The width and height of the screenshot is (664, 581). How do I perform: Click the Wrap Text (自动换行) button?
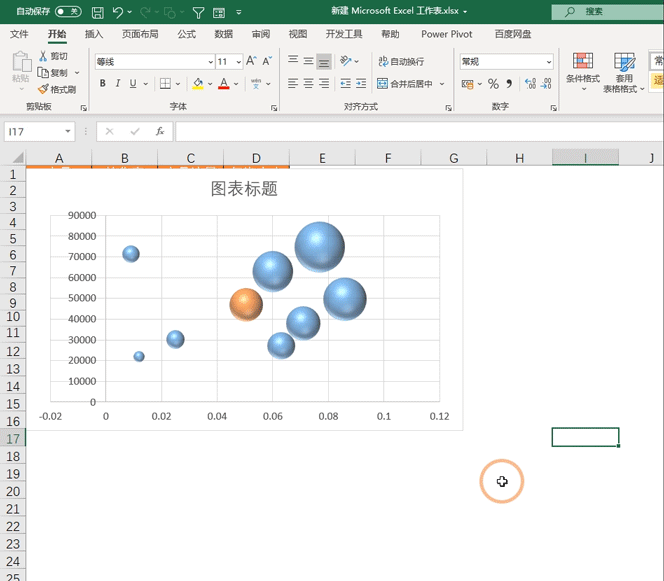pos(400,62)
